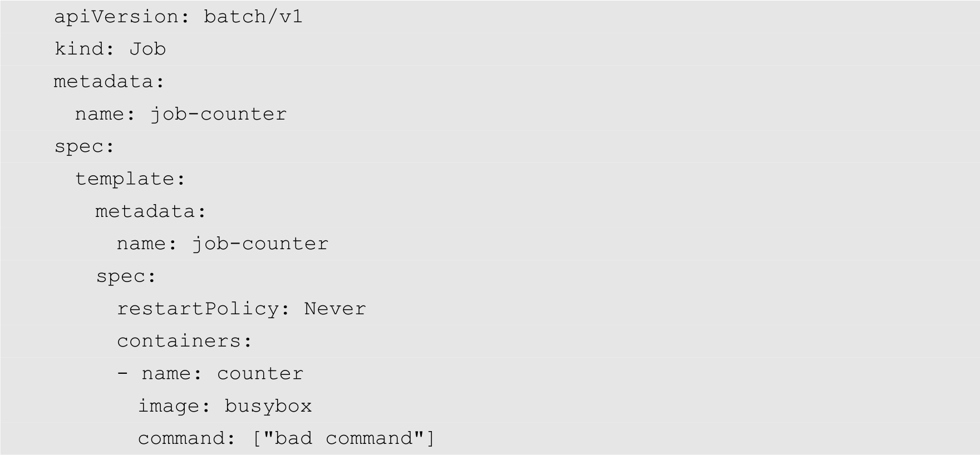Click the "command" key text
Screen dimensions: 980x455
181,438
